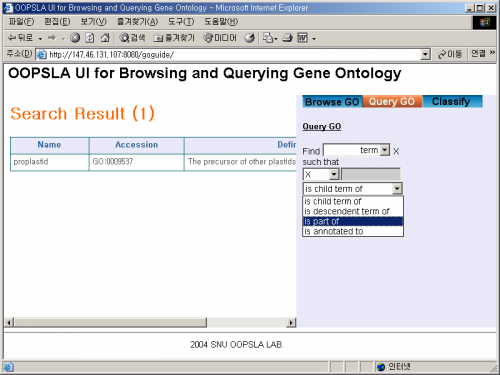The image size is (500, 375).
Task: Open the Help (도움말) menu
Action: tap(221, 22)
